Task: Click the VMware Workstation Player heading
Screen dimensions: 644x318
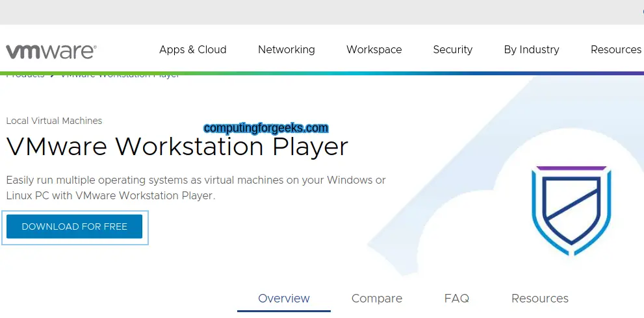Action: [177, 147]
